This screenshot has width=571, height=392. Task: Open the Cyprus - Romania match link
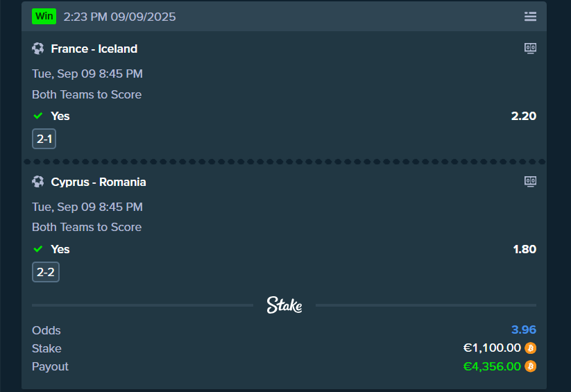pyautogui.click(x=99, y=182)
